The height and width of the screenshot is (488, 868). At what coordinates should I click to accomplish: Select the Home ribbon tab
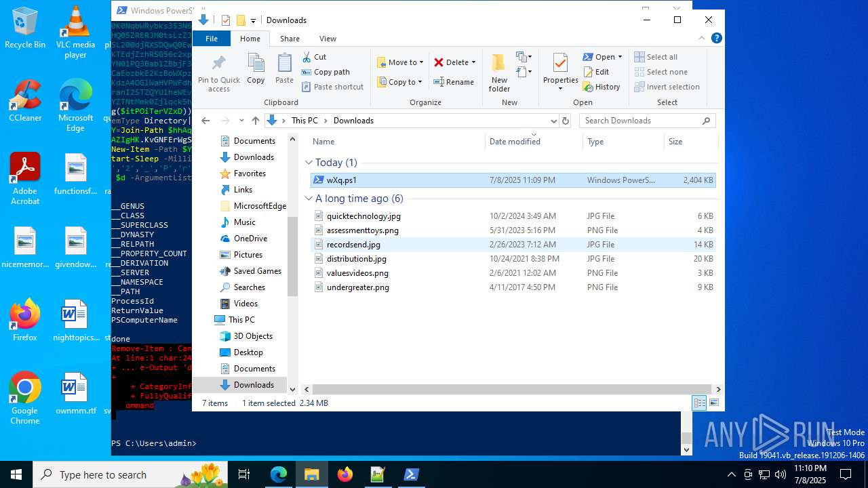(x=250, y=39)
